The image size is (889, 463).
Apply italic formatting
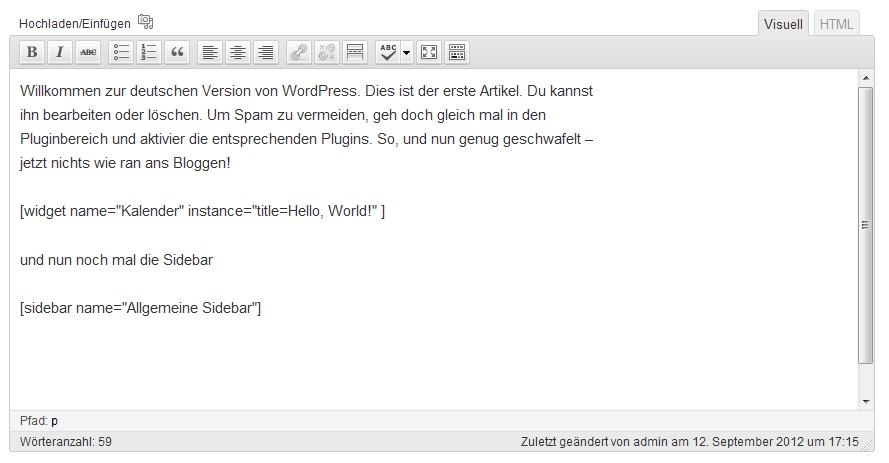click(60, 53)
